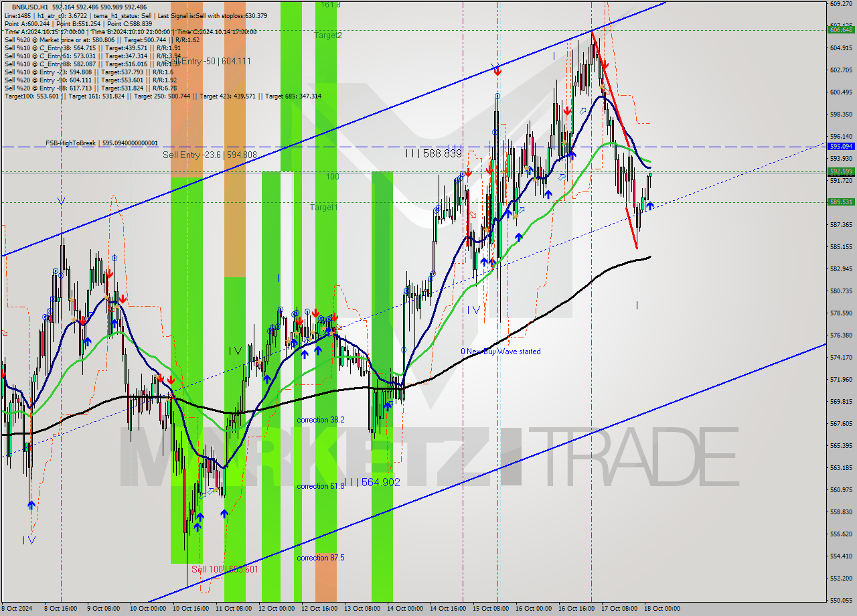The width and height of the screenshot is (857, 616).
Task: Click the '14 Oct 00:00' time axis label
Action: [x=404, y=609]
